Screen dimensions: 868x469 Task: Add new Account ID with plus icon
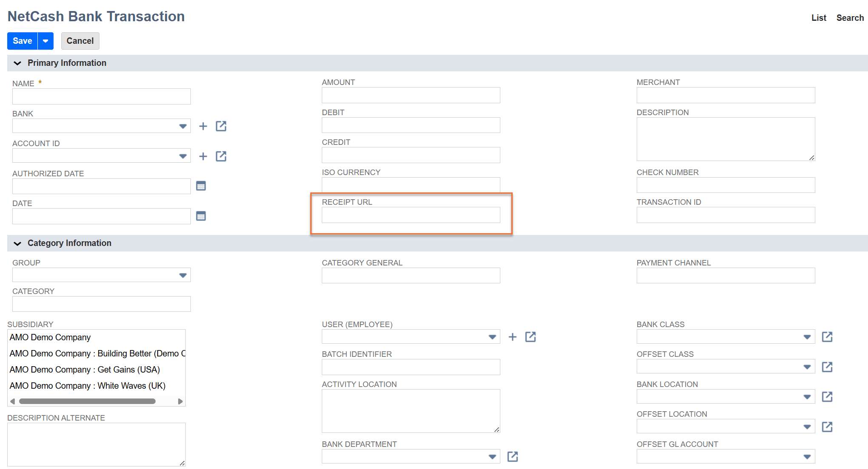pyautogui.click(x=203, y=156)
